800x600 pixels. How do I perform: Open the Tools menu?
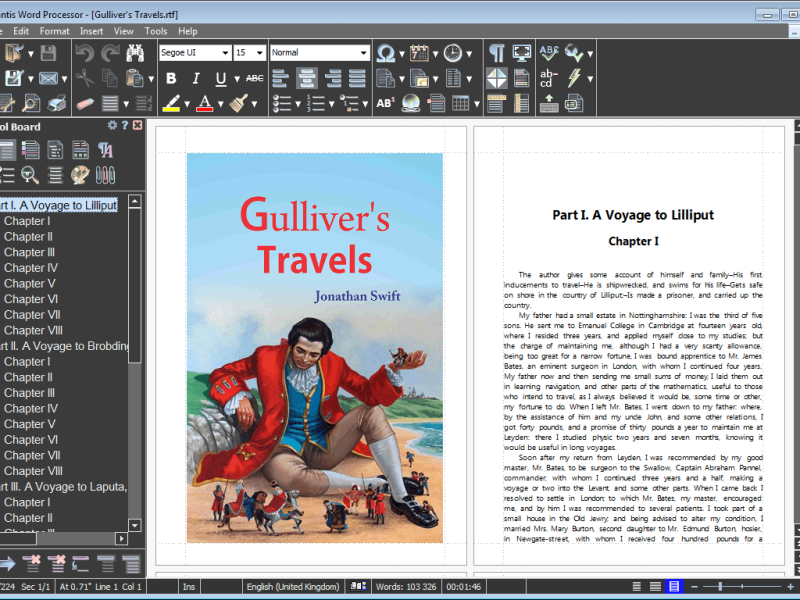(x=156, y=31)
